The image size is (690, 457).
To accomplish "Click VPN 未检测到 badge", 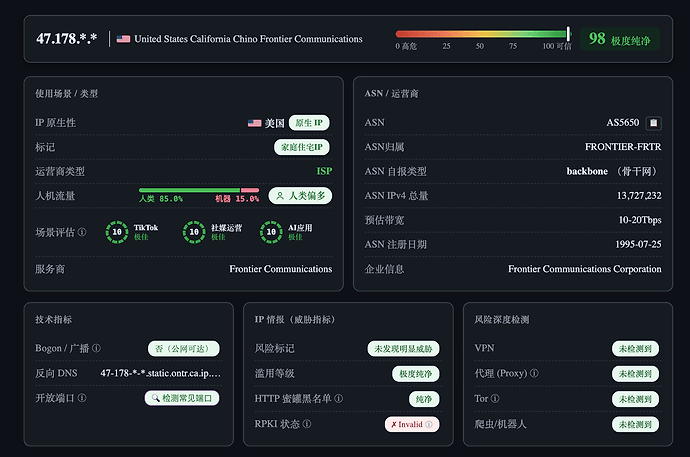I will [635, 349].
